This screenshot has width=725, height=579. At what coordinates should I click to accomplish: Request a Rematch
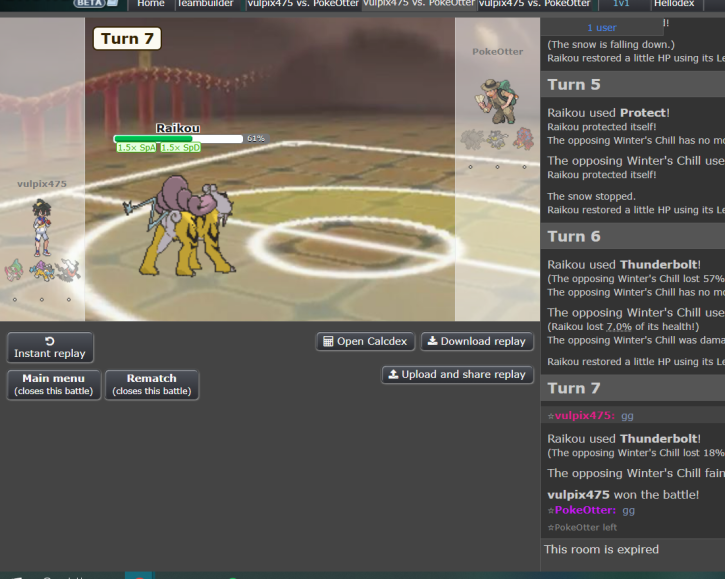point(152,384)
